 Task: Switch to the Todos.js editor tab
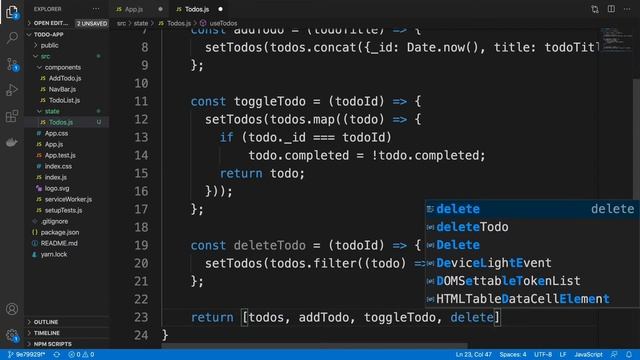197,9
